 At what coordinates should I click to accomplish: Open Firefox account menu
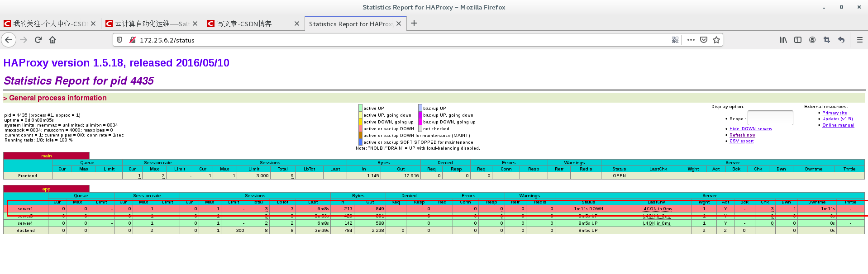[x=812, y=40]
